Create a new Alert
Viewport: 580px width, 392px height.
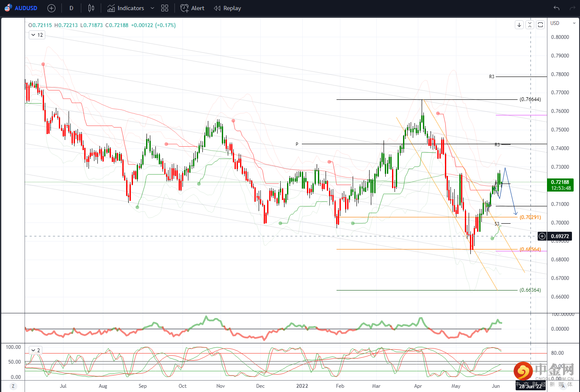[192, 8]
